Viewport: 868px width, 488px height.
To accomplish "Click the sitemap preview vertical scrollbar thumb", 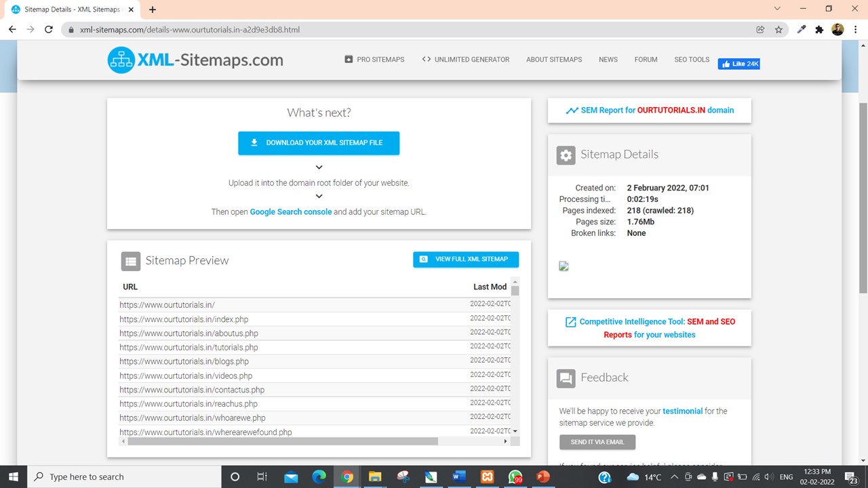I will (x=515, y=291).
